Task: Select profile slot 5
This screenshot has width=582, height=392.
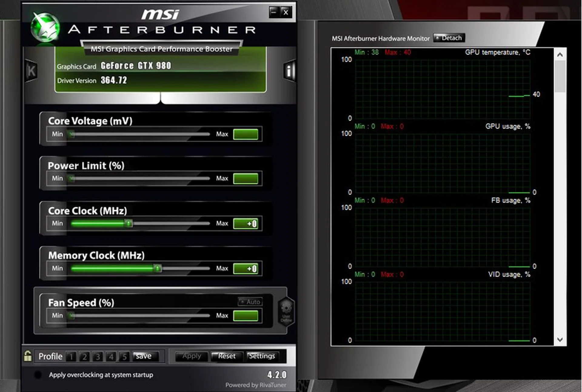Action: [x=124, y=357]
